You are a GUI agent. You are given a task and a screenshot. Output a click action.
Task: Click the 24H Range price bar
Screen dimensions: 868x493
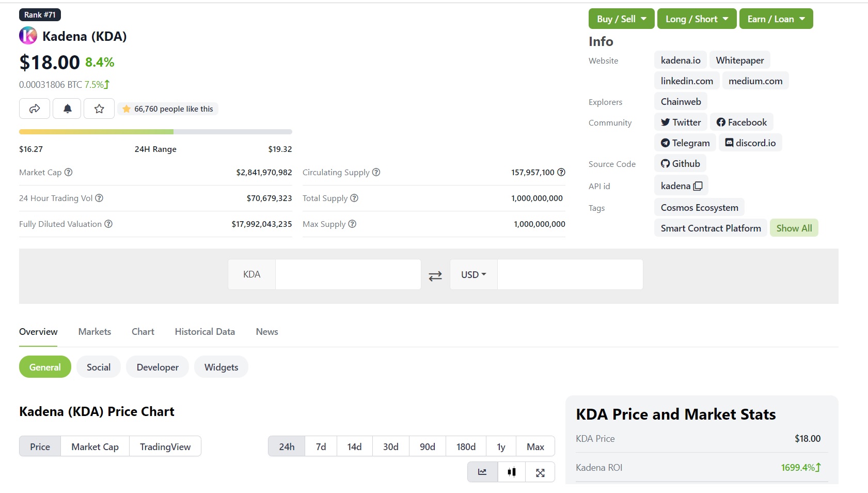click(155, 131)
